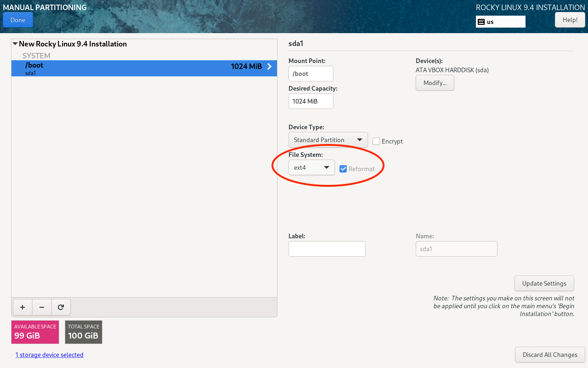Screen dimensions: 588x368
Task: Click the Available Space 99 GiB box
Action: point(35,332)
